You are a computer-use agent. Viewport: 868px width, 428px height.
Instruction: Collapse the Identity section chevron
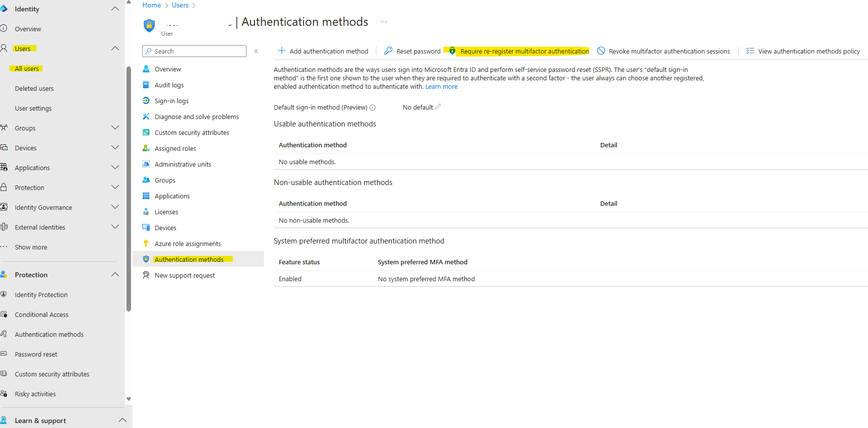(115, 9)
